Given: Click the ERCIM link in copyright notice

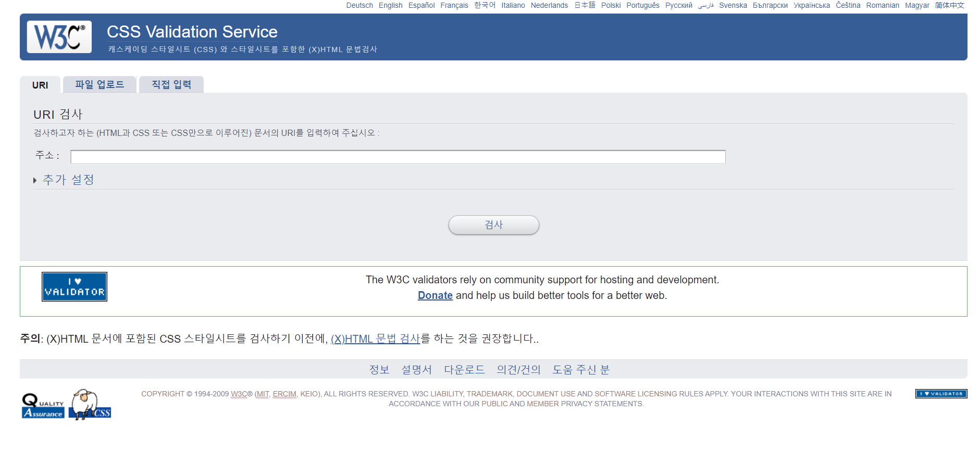Looking at the screenshot, I should pyautogui.click(x=284, y=394).
